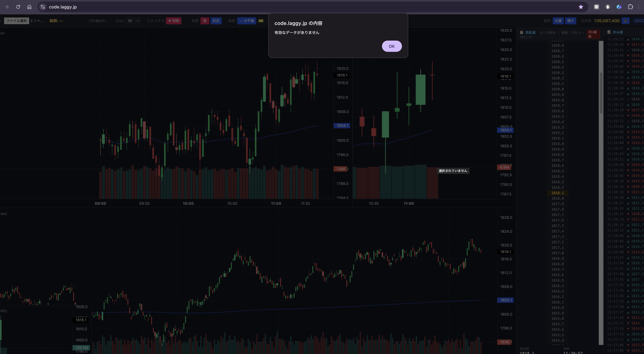Bookmark this page with the star icon
Viewport: 644px width, 354px height.
click(581, 7)
